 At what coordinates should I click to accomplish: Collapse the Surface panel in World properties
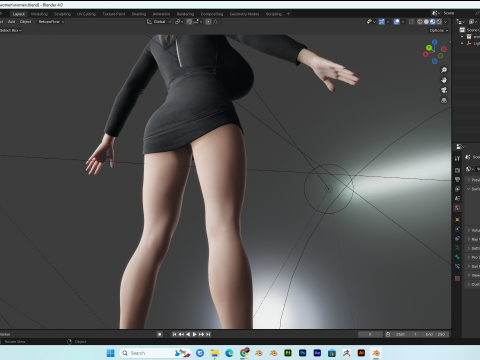point(473,189)
